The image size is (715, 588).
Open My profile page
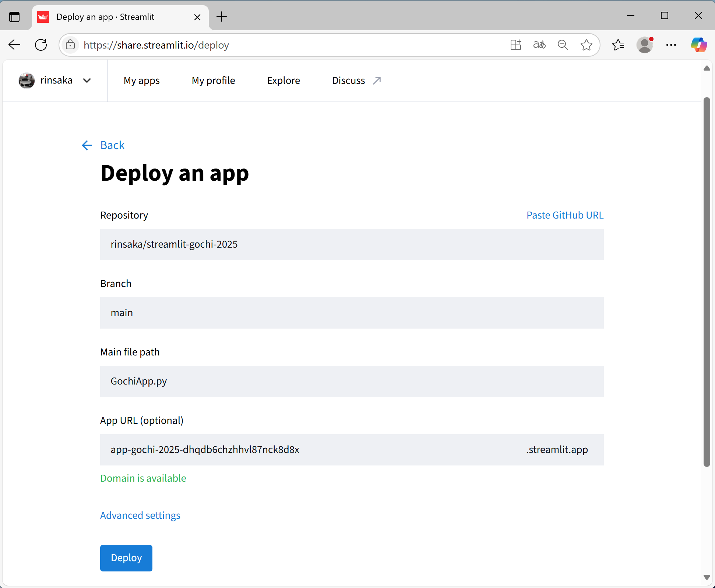point(214,81)
